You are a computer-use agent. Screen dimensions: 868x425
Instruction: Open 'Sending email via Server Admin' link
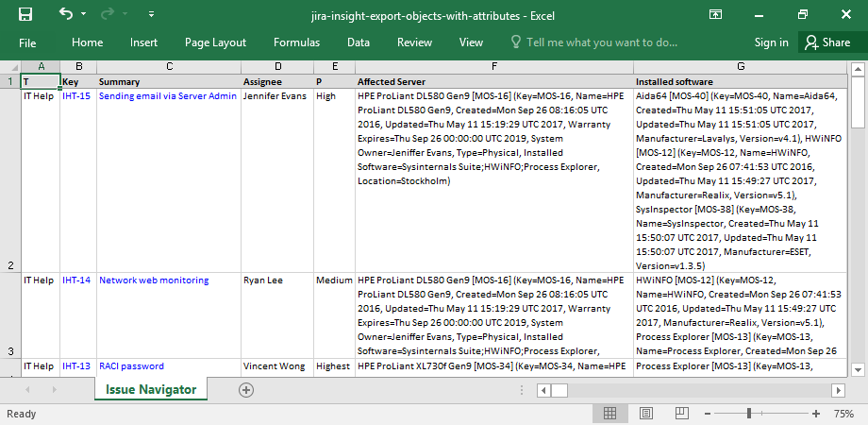[x=168, y=95]
